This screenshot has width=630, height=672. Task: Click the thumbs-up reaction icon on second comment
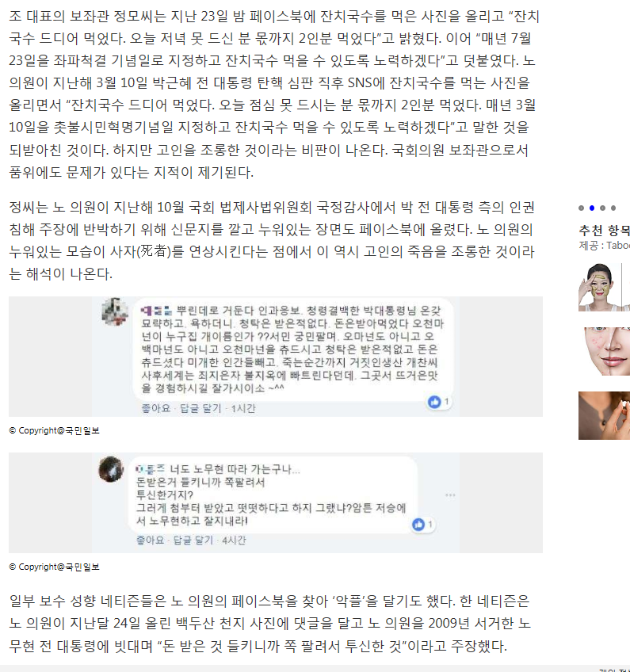(x=418, y=525)
